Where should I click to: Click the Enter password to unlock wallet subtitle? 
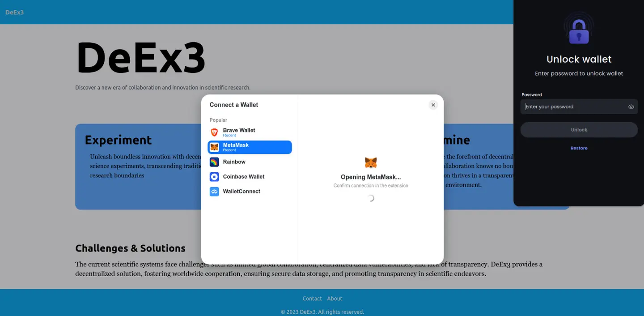[579, 73]
